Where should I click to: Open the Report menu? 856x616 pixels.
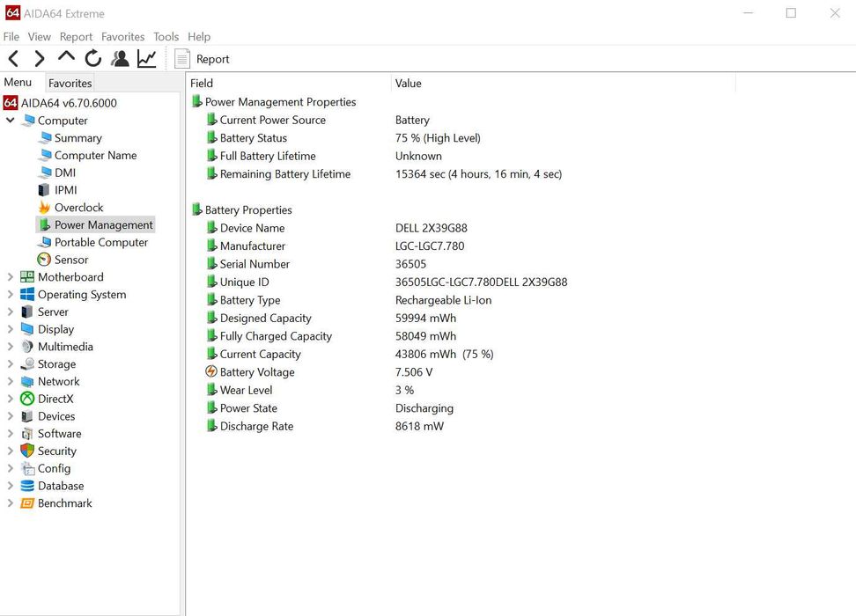[76, 37]
